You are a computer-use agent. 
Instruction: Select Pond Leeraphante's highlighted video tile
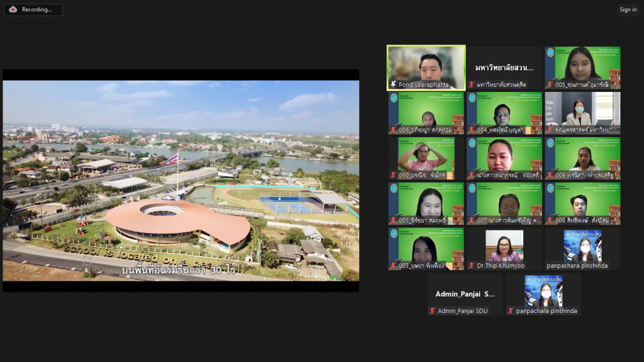click(x=426, y=67)
